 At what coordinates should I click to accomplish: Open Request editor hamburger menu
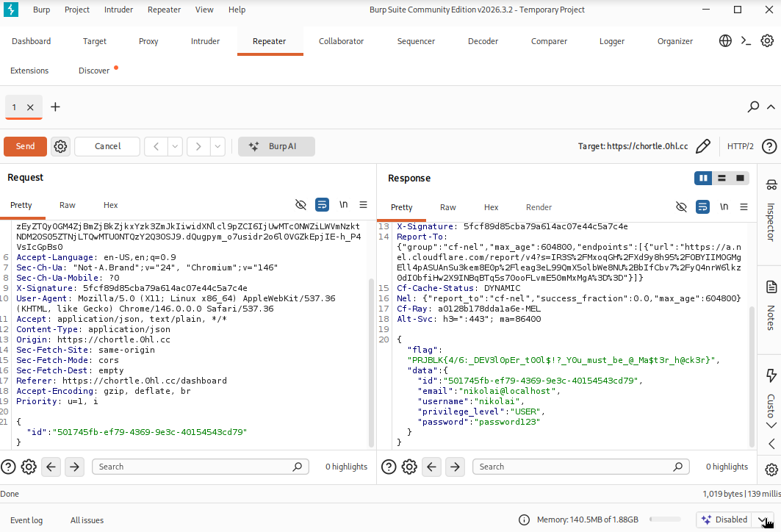363,205
